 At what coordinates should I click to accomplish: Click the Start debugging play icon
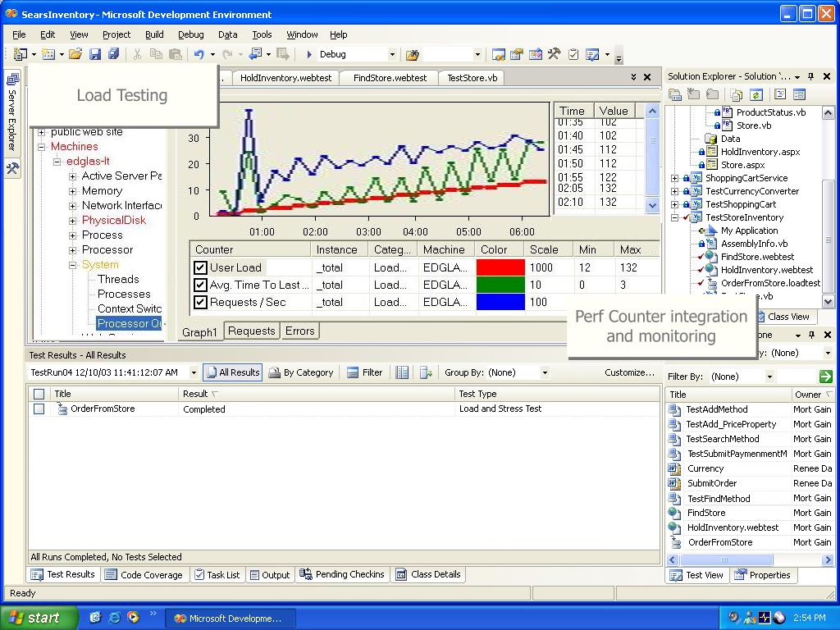[309, 54]
